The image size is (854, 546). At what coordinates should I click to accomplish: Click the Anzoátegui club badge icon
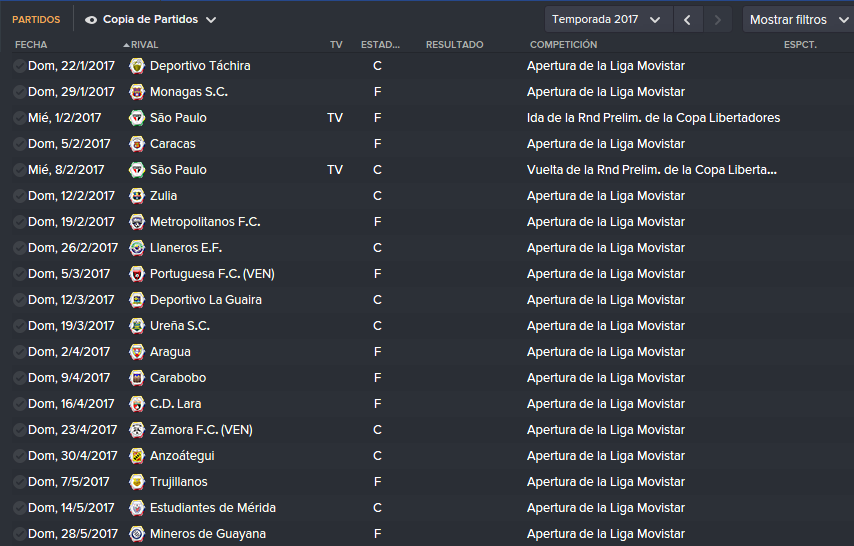[137, 456]
